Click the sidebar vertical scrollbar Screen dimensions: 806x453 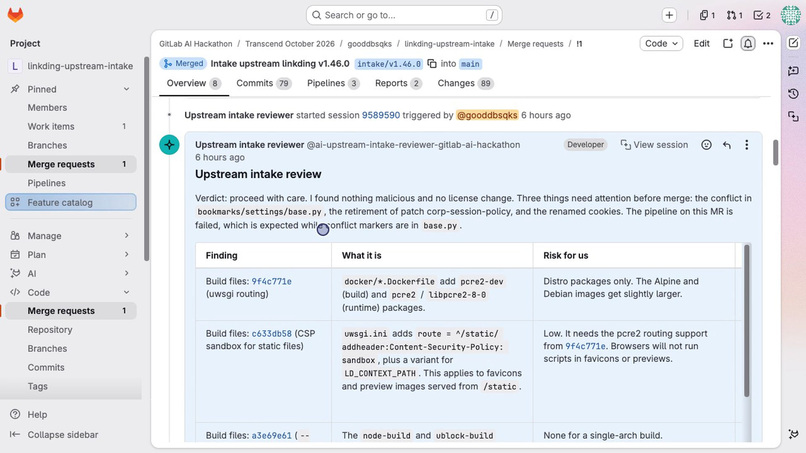pyautogui.click(x=146, y=159)
